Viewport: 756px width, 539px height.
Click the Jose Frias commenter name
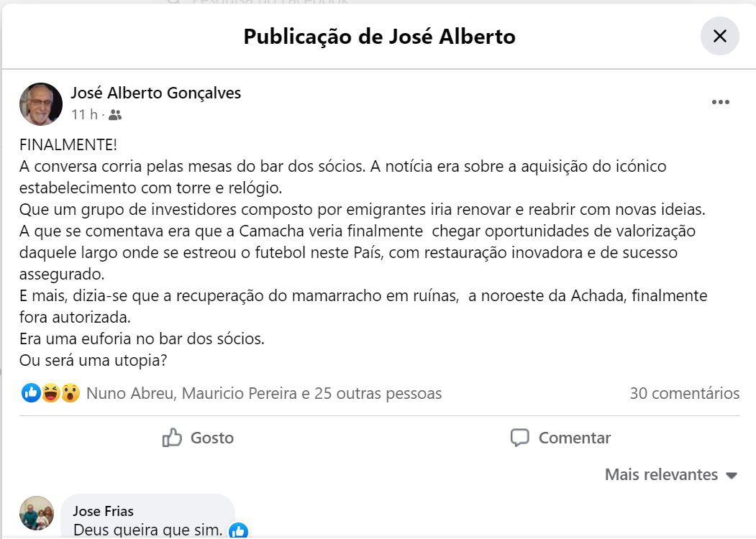click(103, 512)
